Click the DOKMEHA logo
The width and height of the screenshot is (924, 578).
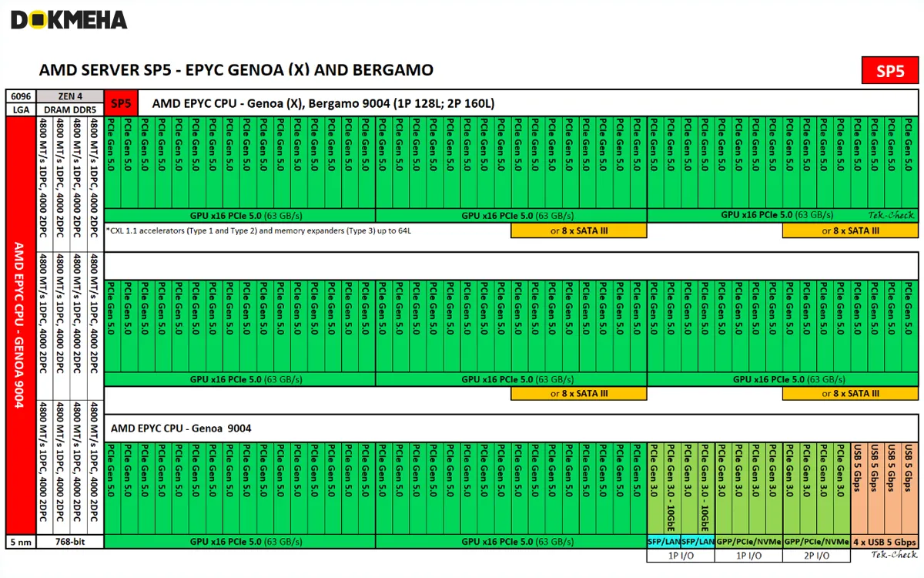point(69,20)
